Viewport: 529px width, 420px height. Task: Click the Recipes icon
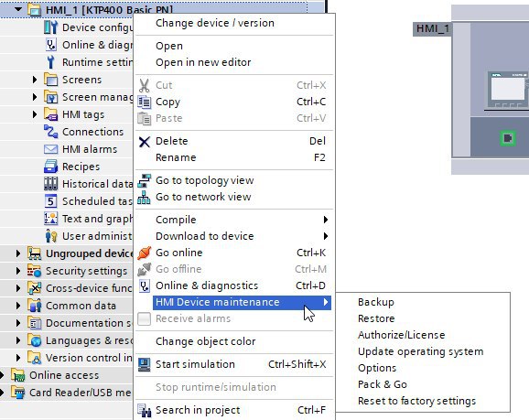pyautogui.click(x=50, y=167)
